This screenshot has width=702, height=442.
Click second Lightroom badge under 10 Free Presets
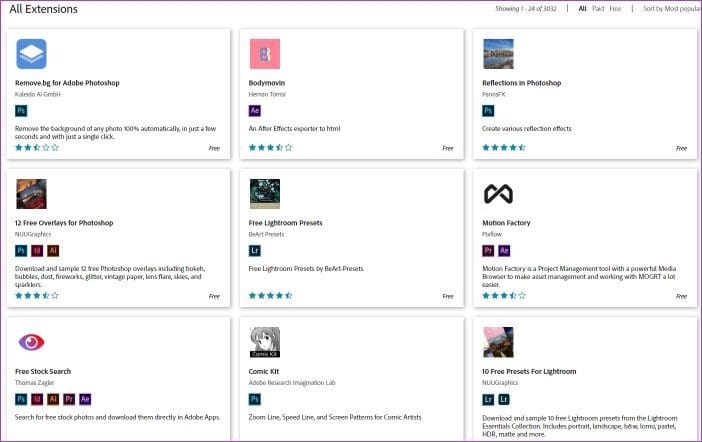pyautogui.click(x=504, y=399)
